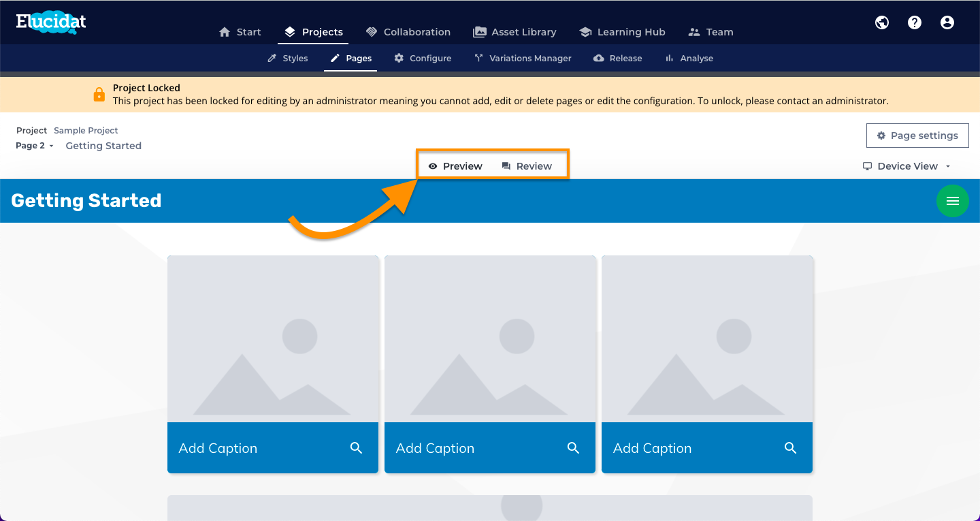This screenshot has height=521, width=980.
Task: Open the green hamburger menu button
Action: pos(953,201)
